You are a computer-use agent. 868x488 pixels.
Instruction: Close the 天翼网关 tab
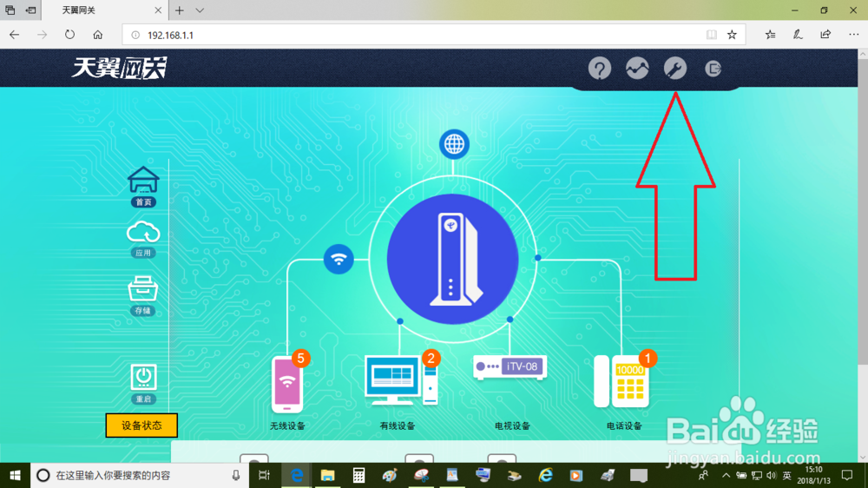point(158,10)
